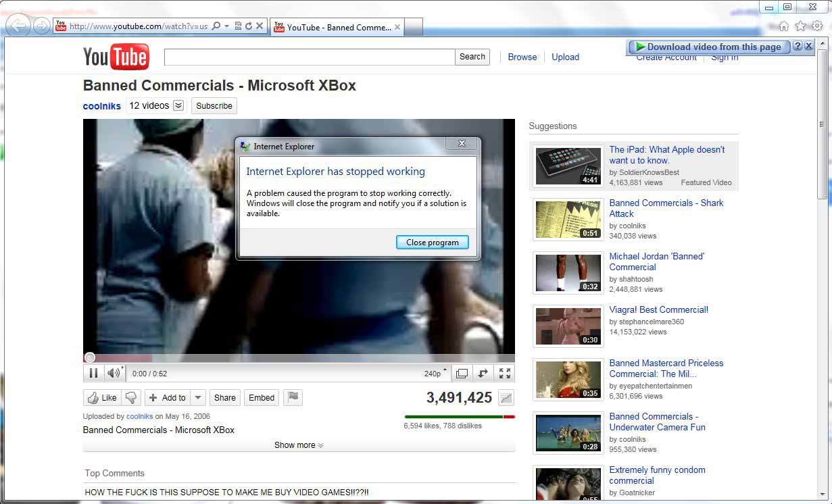Image resolution: width=832 pixels, height=504 pixels.
Task: Open The iPad: What Apple doesn't want link
Action: pos(667,155)
